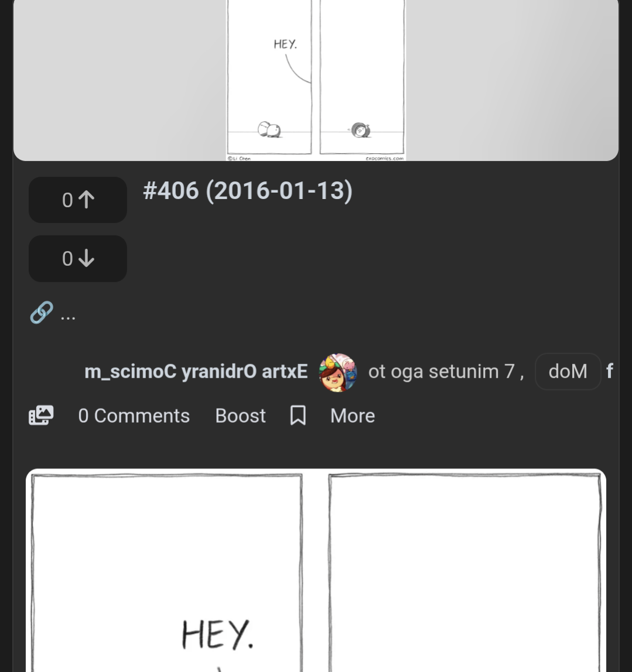Click the left panel of the top thumbnail
The width and height of the screenshot is (632, 672).
pos(269,76)
